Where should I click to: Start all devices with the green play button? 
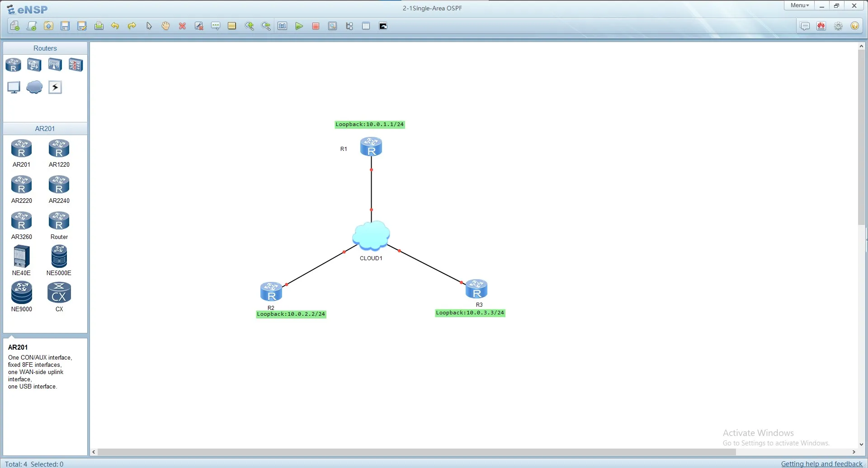tap(299, 26)
